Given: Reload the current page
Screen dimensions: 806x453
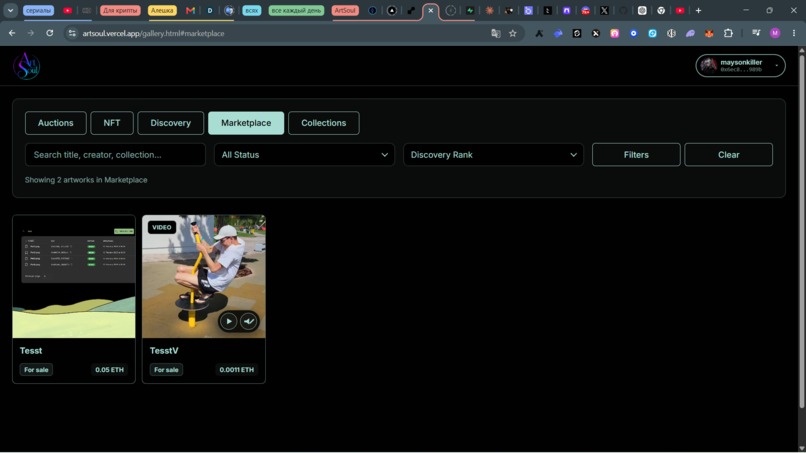Looking at the screenshot, I should 49,33.
